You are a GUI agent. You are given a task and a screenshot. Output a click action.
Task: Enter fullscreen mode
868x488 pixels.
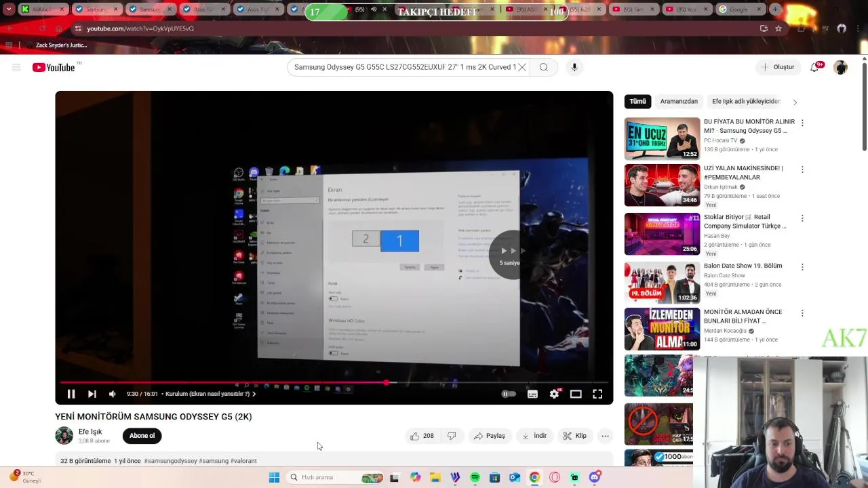point(597,394)
